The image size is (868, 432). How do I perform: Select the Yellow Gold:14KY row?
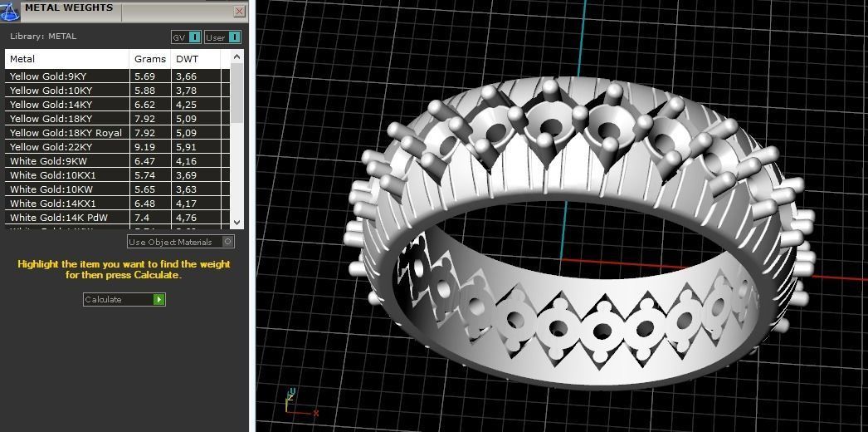117,105
